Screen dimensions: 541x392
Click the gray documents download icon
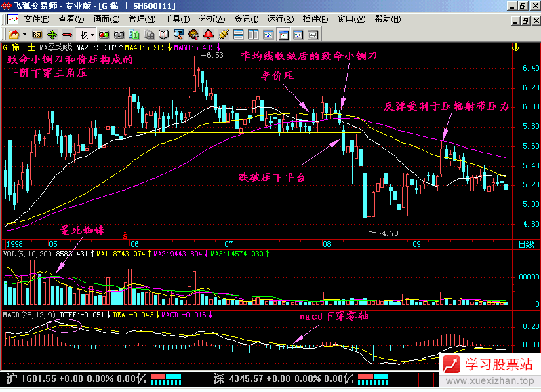[x=148, y=35]
